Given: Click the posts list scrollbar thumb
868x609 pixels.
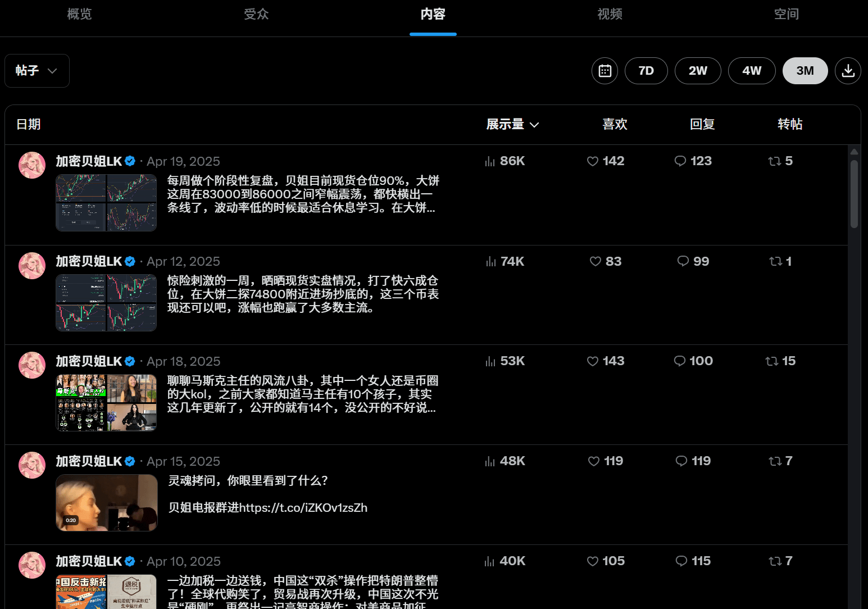Looking at the screenshot, I should click(854, 194).
